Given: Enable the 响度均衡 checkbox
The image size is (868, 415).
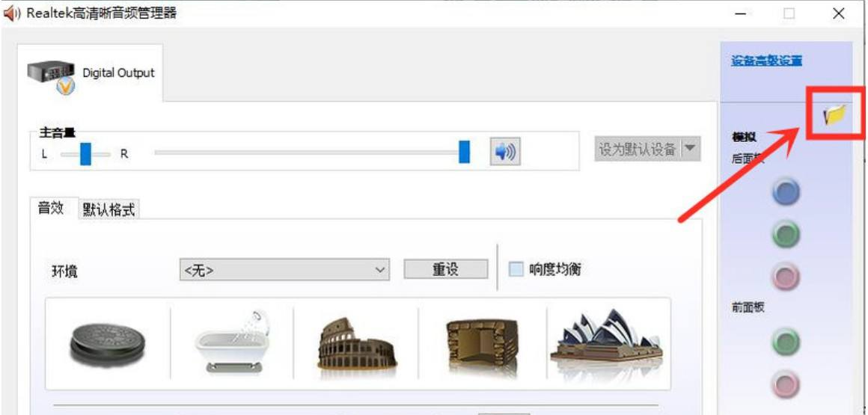Looking at the screenshot, I should (516, 269).
